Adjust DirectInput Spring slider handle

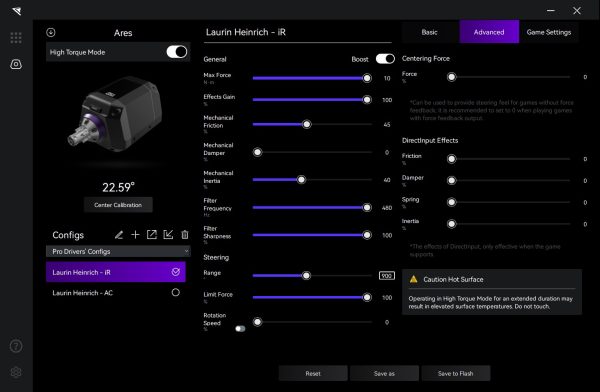pyautogui.click(x=452, y=202)
